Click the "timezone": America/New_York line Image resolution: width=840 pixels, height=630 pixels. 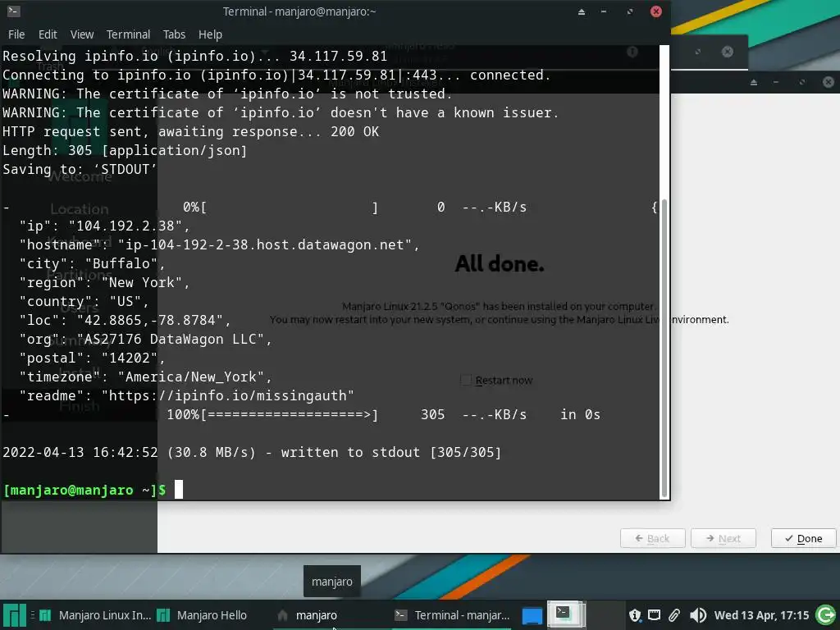click(x=146, y=377)
